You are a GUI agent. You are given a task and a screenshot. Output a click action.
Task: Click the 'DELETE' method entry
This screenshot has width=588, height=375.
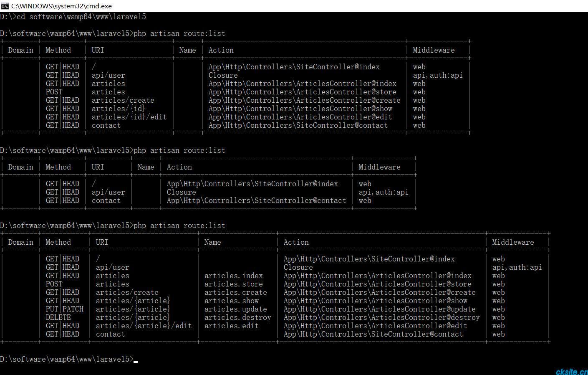pos(58,317)
